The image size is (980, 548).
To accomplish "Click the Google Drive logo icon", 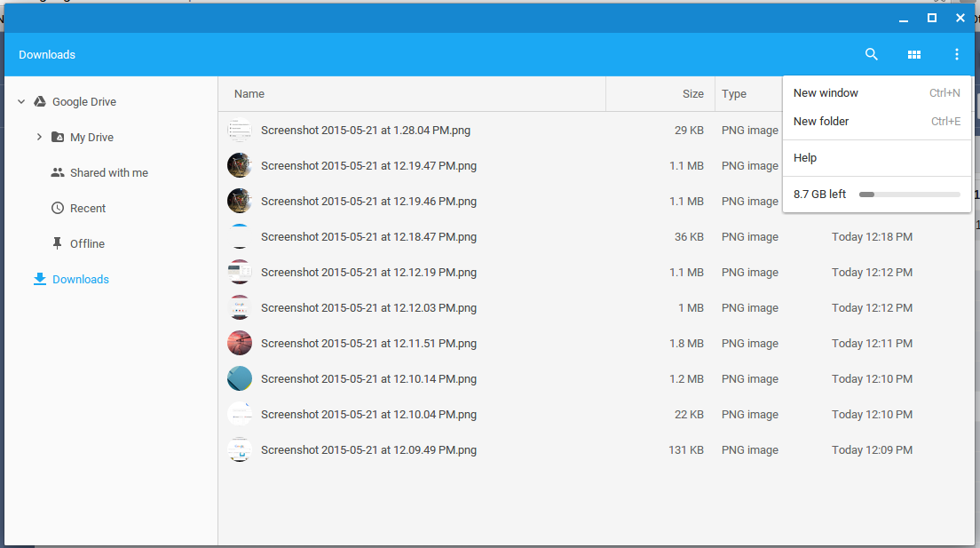I will [x=39, y=101].
